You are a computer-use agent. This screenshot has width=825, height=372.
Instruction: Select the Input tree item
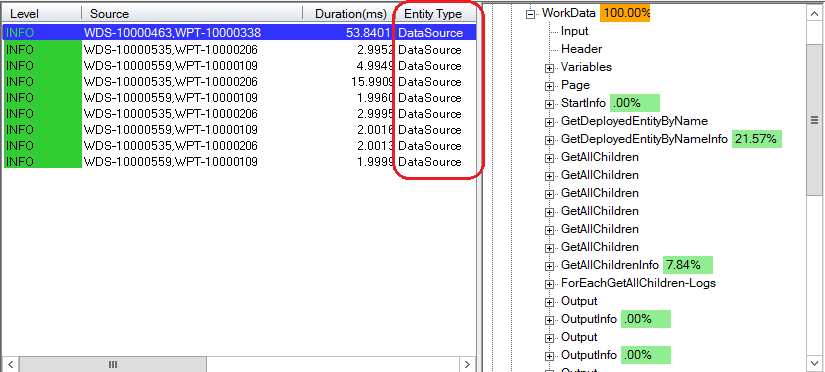[575, 31]
